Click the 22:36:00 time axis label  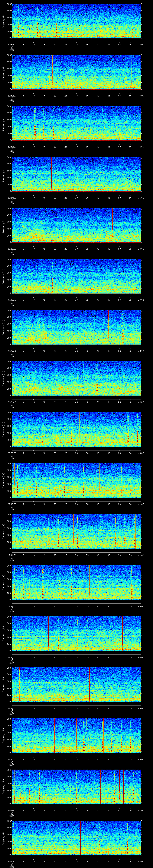tap(12, 300)
